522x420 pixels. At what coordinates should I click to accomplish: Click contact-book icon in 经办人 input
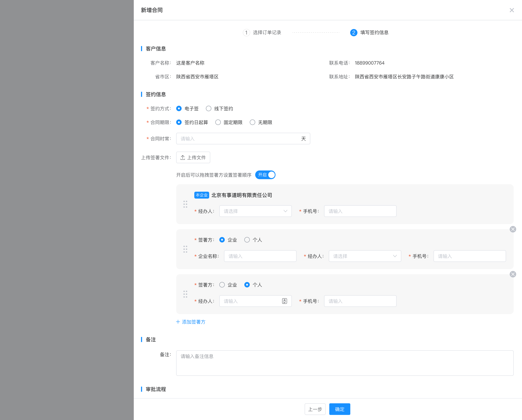(285, 301)
